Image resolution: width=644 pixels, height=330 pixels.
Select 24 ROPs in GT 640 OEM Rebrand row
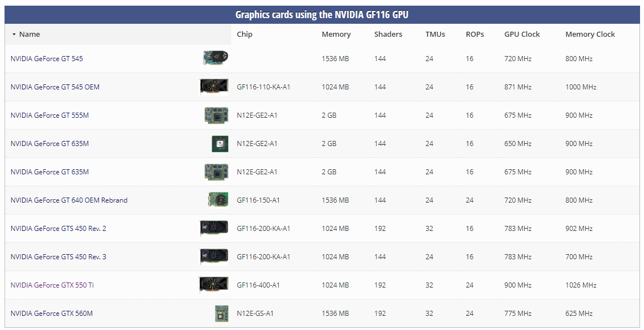pos(469,200)
